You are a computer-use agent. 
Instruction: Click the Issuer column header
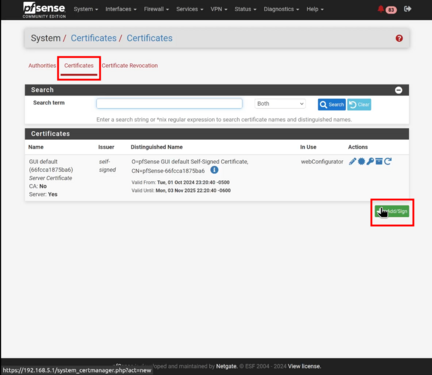pos(106,147)
